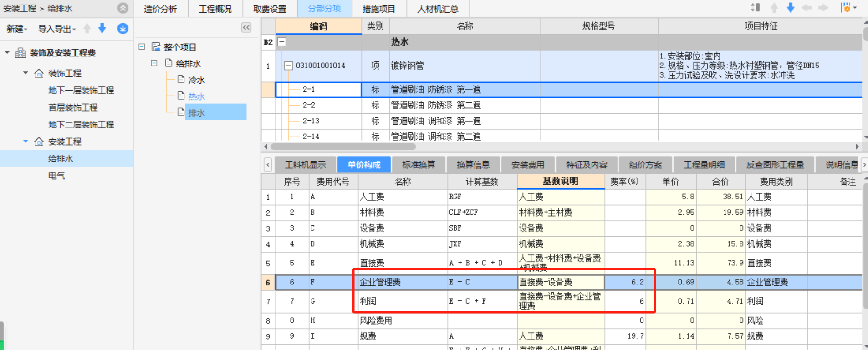Click document icon beside 给排水 in middle tree

pos(169,63)
